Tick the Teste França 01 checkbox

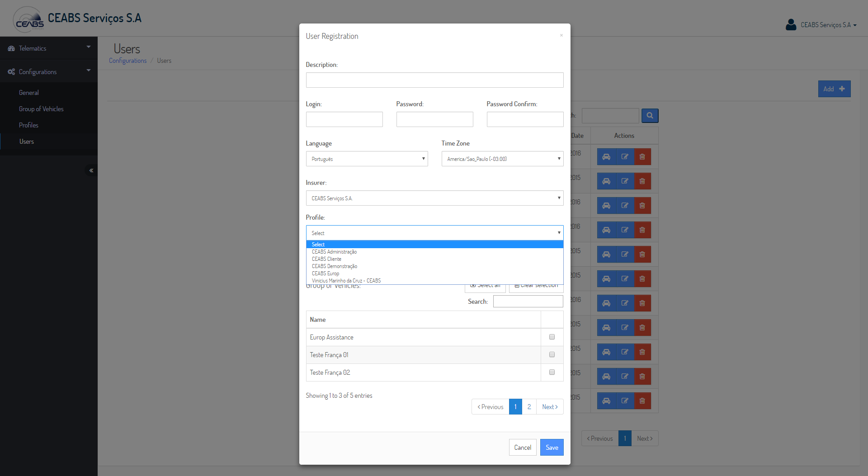(552, 354)
